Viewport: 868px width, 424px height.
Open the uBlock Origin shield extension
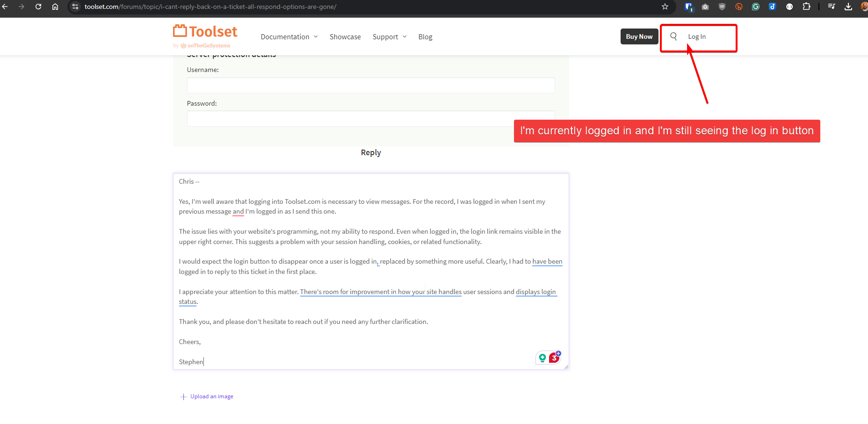point(722,7)
